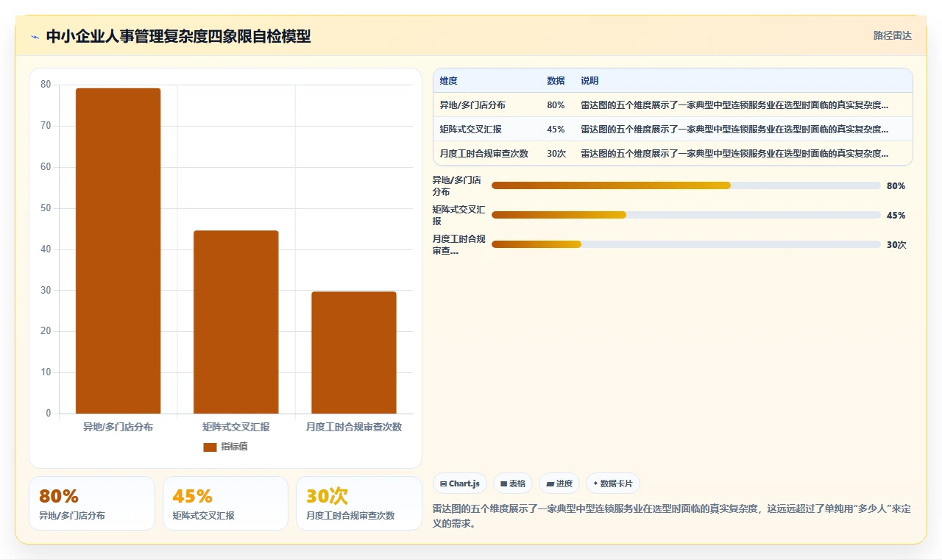Click the 矩阵式交叉汇报 x-axis label
Viewport: 942px width, 560px height.
(236, 427)
